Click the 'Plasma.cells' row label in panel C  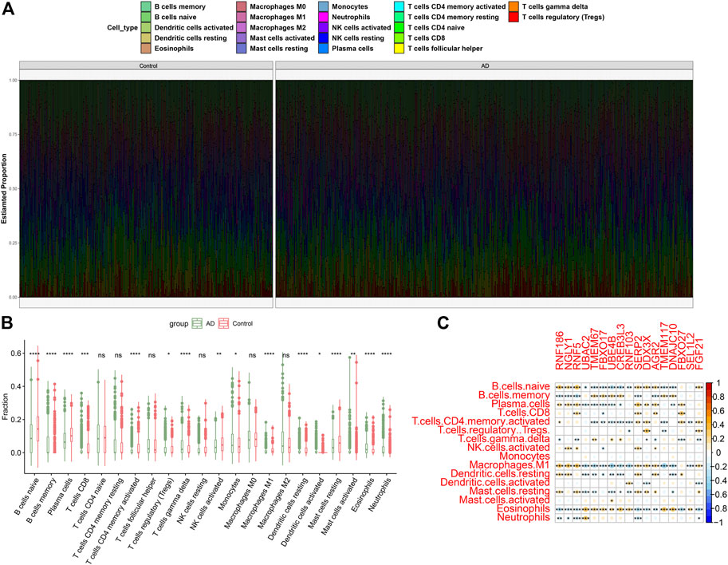pos(521,404)
